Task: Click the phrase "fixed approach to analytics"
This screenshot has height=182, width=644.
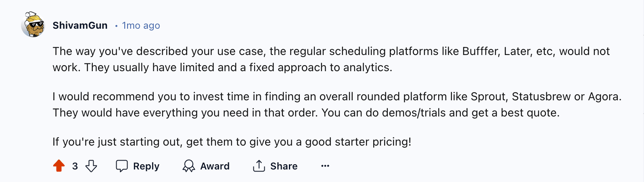Action: (320, 68)
